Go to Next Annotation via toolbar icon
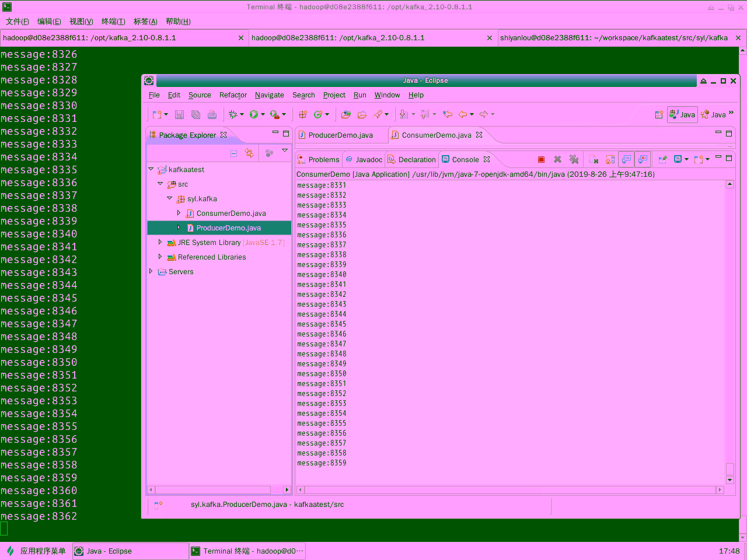This screenshot has width=747, height=560. point(404,114)
